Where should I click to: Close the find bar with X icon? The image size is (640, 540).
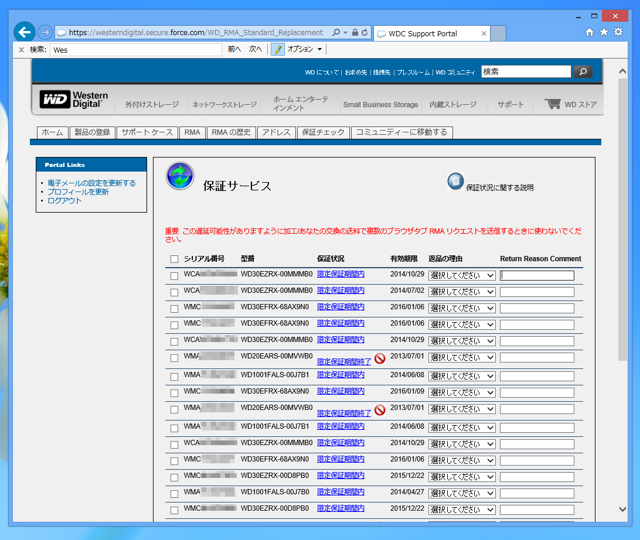[x=21, y=50]
